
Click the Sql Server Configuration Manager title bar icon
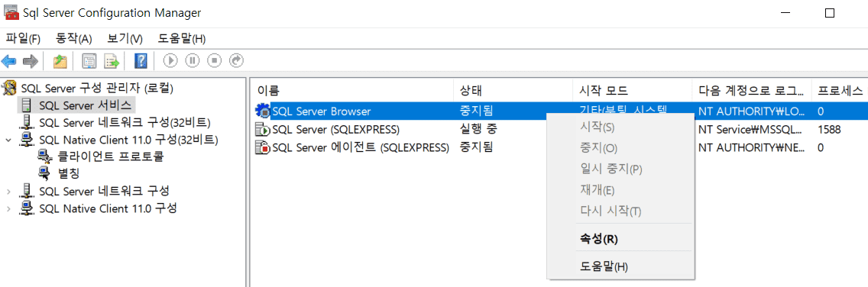[x=11, y=12]
